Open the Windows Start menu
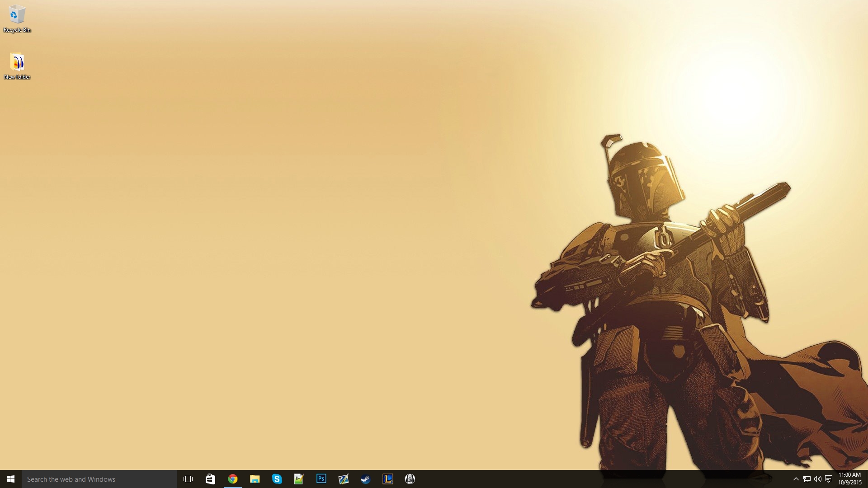868x488 pixels. click(x=11, y=479)
